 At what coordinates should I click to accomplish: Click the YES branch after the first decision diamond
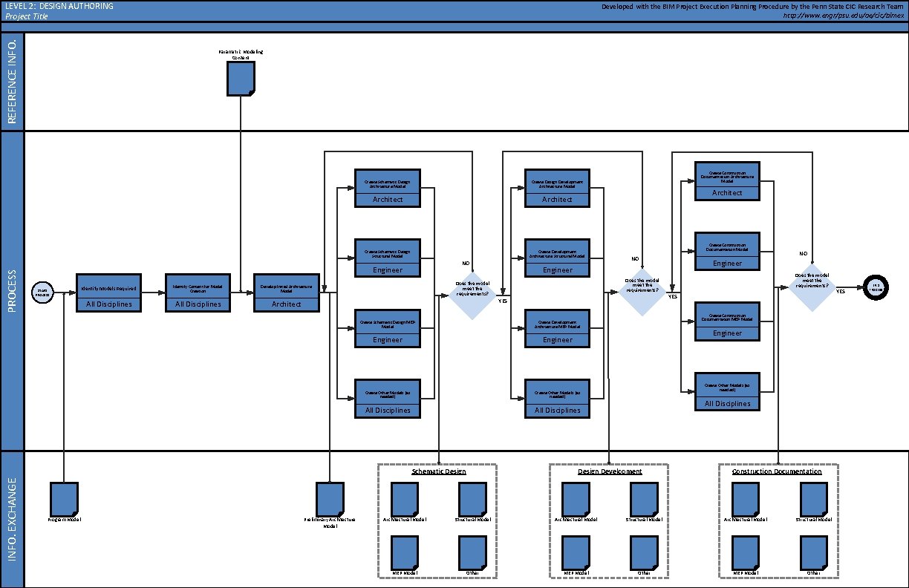502,301
